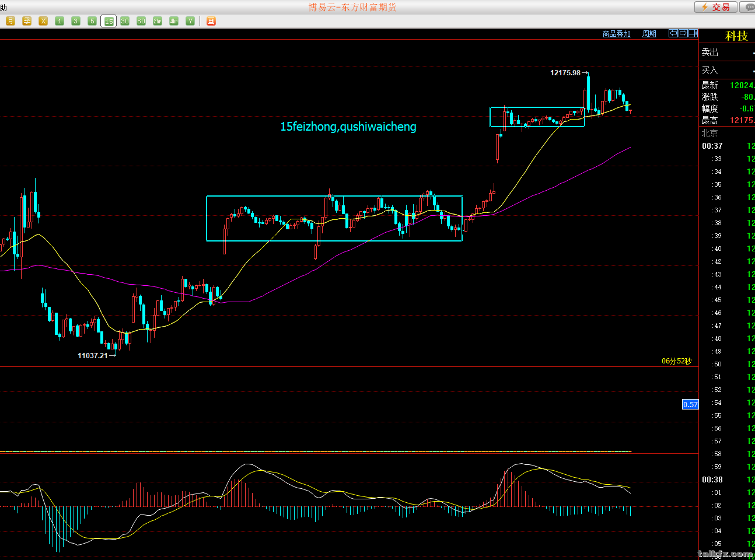Click the Y period icon
Viewport: 755px width, 560px height.
point(190,21)
